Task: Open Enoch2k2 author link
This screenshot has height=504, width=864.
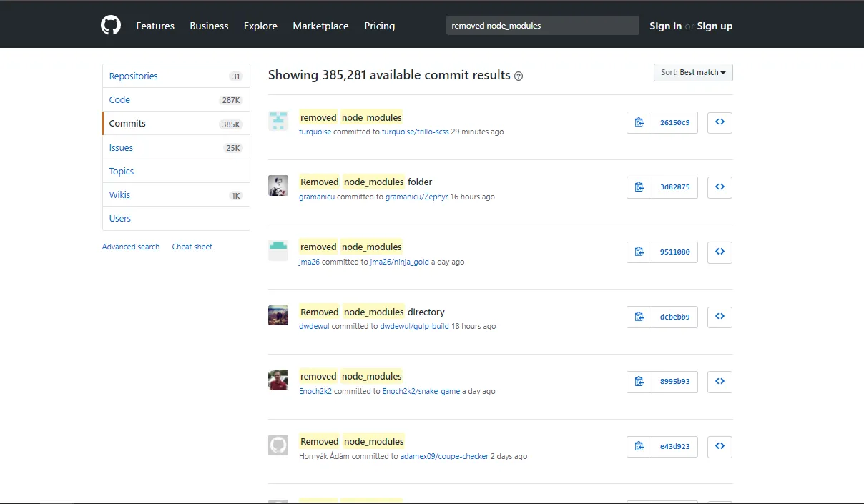Action: tap(315, 391)
